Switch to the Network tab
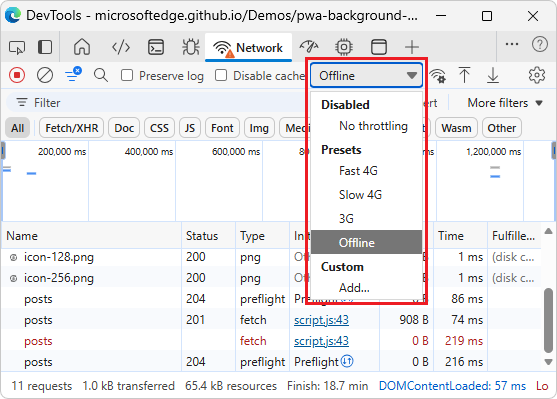The width and height of the screenshot is (557, 399). 248,47
